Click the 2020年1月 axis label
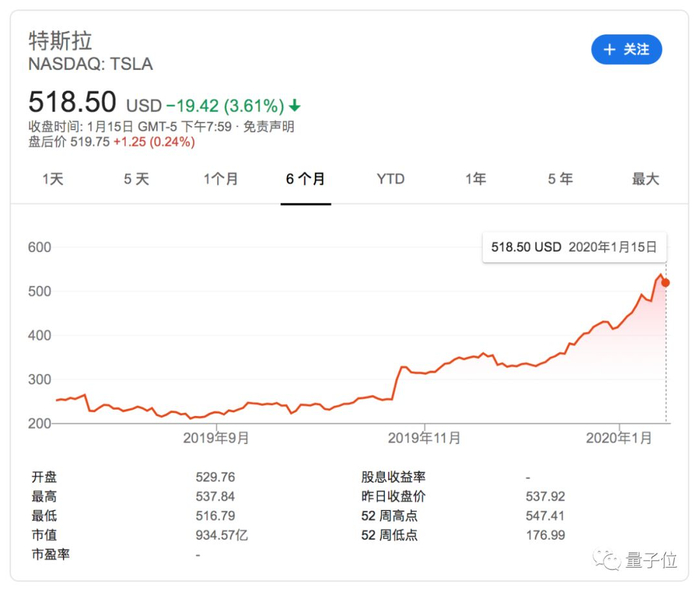The image size is (700, 591). click(619, 437)
